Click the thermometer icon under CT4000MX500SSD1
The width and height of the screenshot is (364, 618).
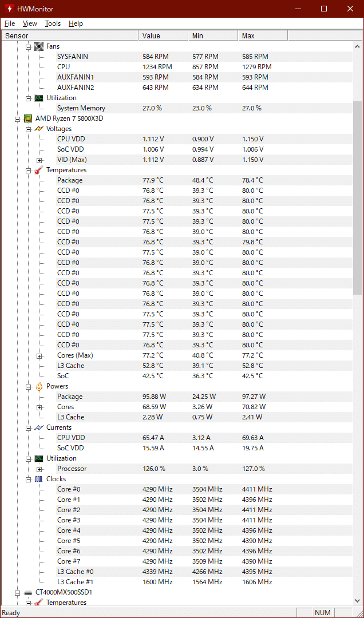39,603
